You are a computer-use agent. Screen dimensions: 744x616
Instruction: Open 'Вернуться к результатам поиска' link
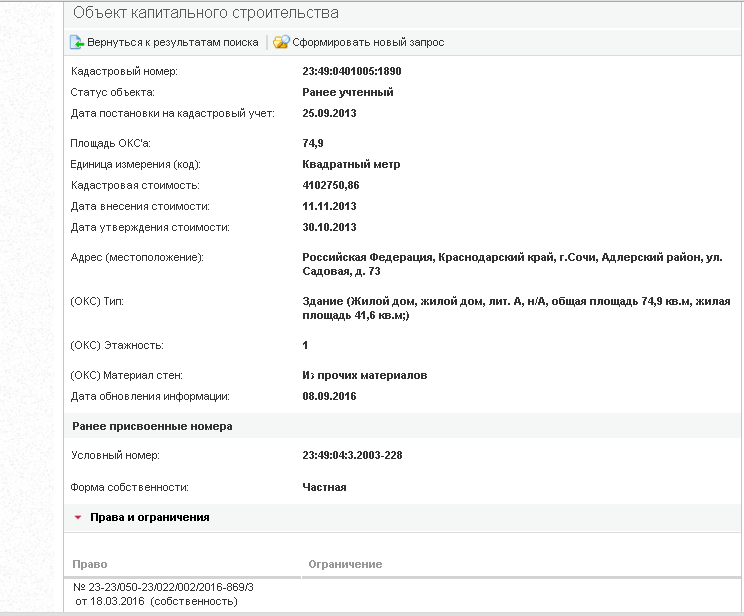pos(172,43)
